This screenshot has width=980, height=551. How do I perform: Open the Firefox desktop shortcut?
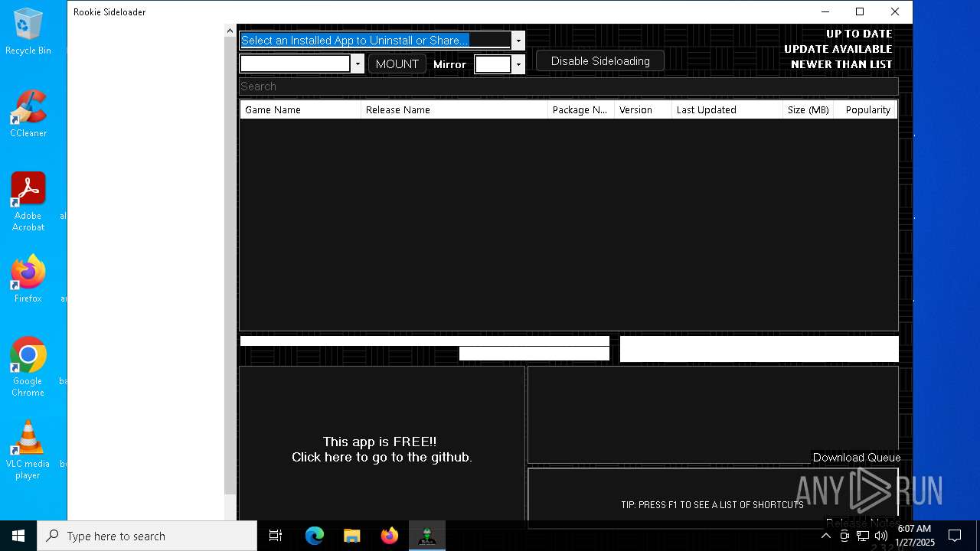point(28,279)
